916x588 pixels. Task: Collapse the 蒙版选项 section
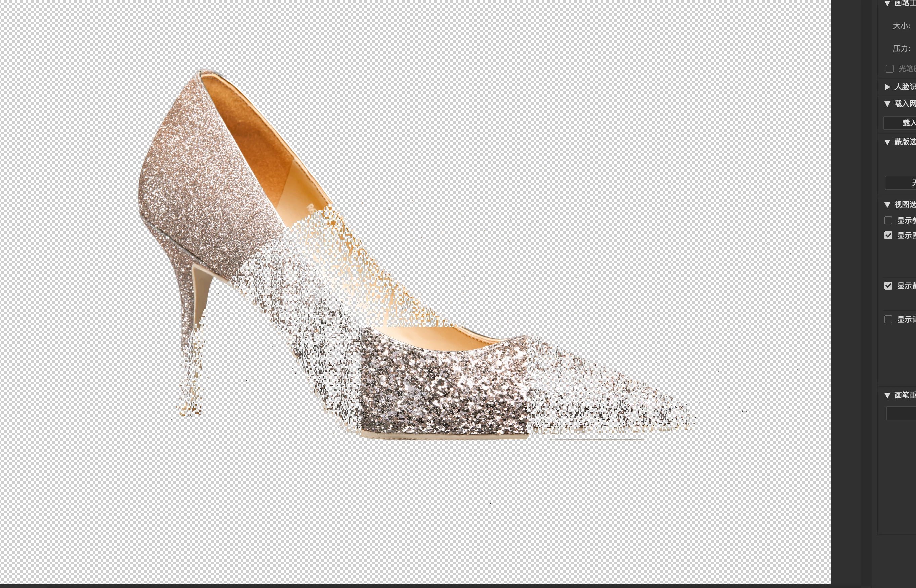click(887, 142)
